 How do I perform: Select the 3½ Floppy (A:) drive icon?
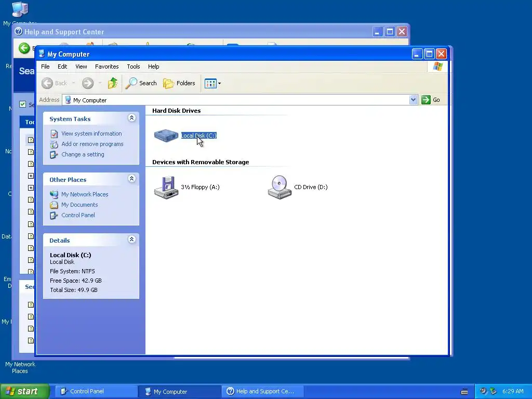[x=166, y=187]
